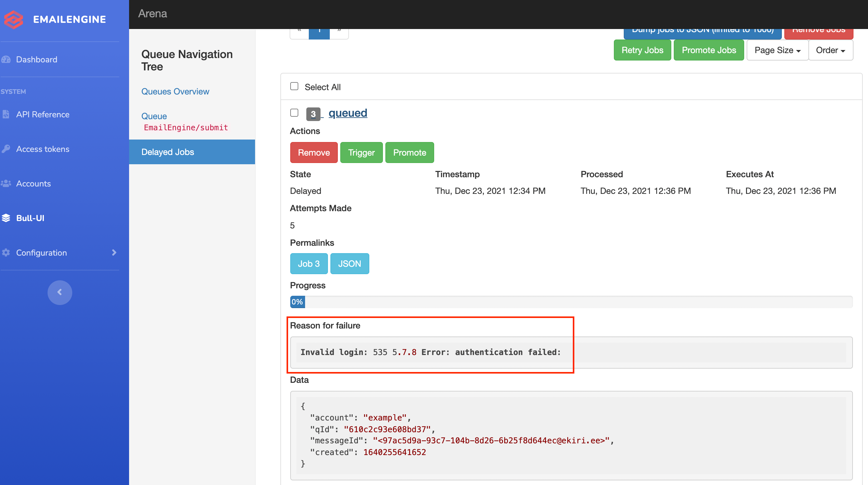868x485 pixels.
Task: Open the Page Size dropdown
Action: pyautogui.click(x=777, y=50)
